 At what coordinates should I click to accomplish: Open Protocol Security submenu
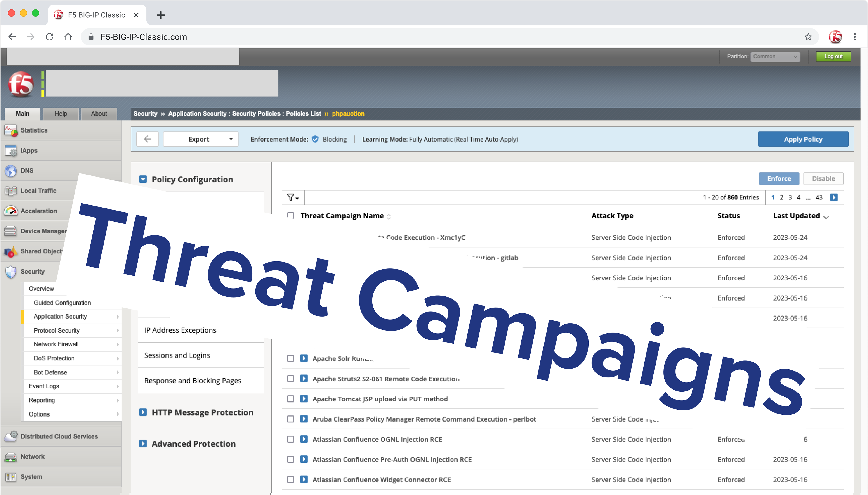(x=73, y=331)
